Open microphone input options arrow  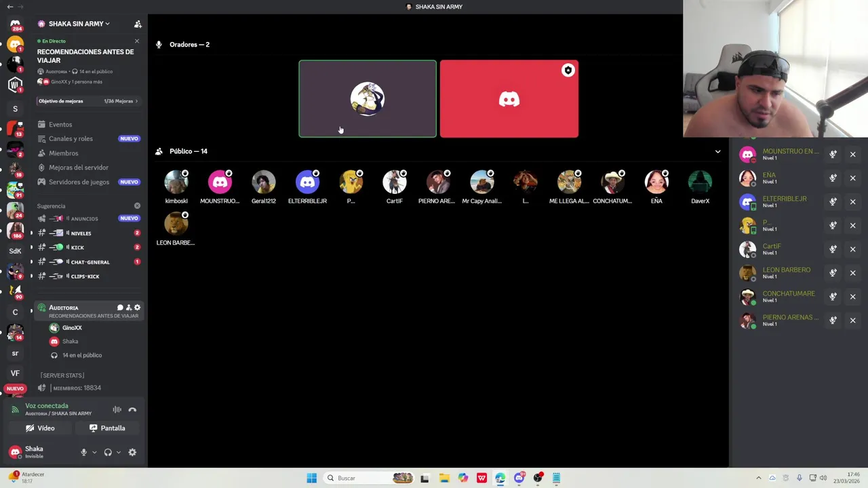(x=94, y=452)
